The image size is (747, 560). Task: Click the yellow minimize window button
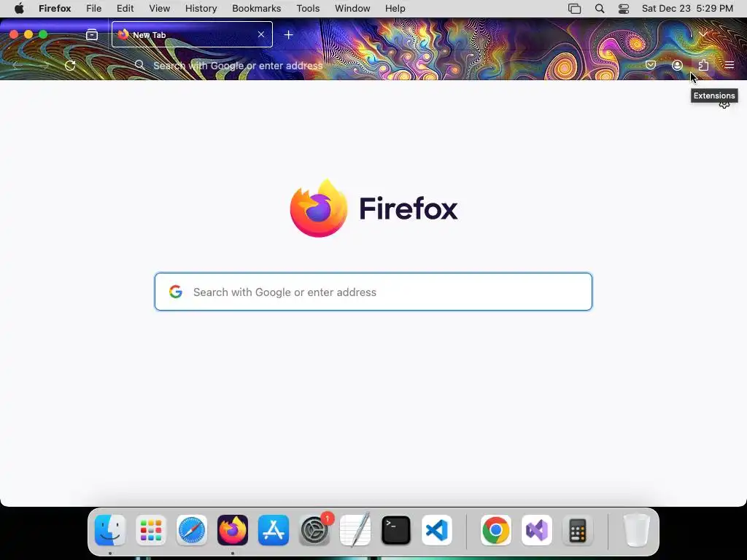click(28, 34)
